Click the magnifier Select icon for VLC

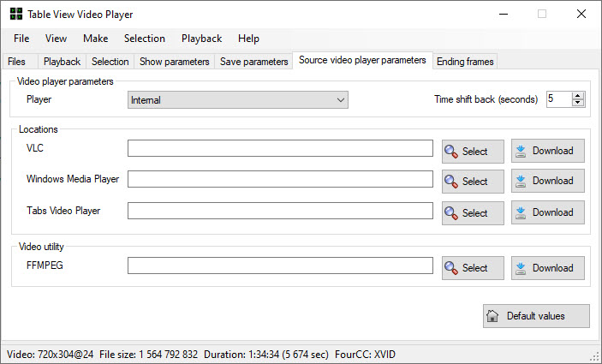[x=451, y=152]
